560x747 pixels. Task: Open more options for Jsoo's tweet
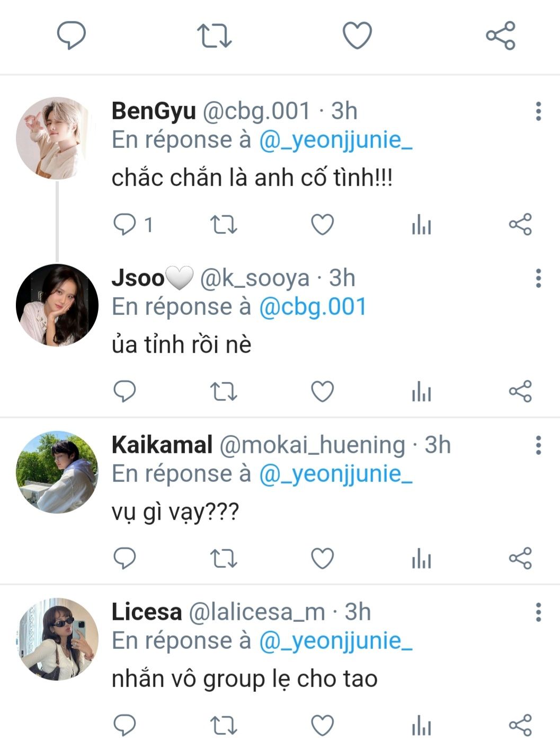[538, 278]
